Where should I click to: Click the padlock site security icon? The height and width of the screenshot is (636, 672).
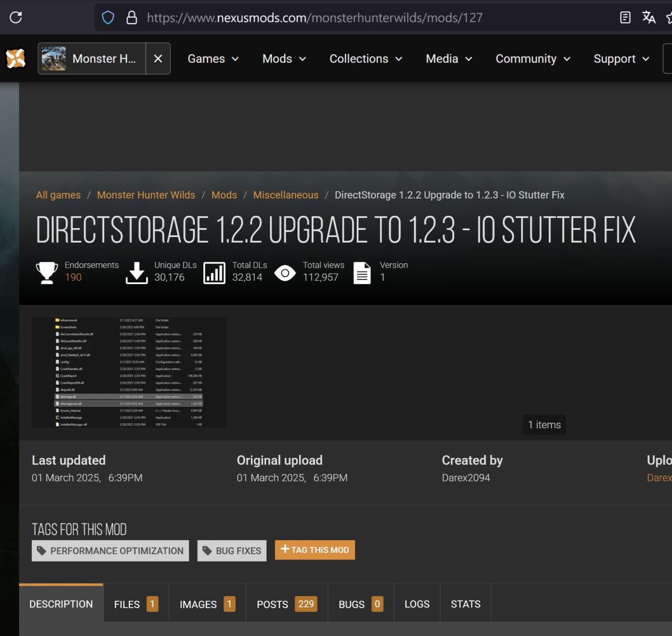coord(132,18)
